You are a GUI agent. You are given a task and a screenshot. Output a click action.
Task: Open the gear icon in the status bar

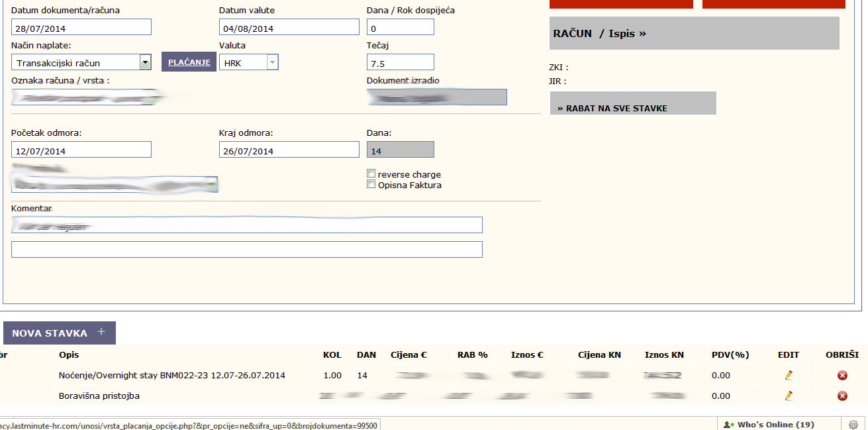click(853, 424)
